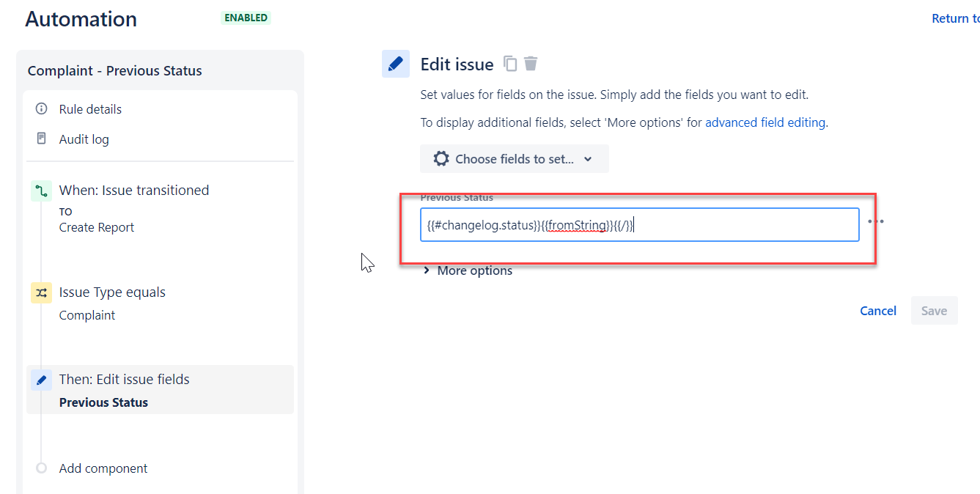Screen dimensions: 980x494
Task: Click the large blue pencil square beside 'Edit issue'
Action: point(396,64)
